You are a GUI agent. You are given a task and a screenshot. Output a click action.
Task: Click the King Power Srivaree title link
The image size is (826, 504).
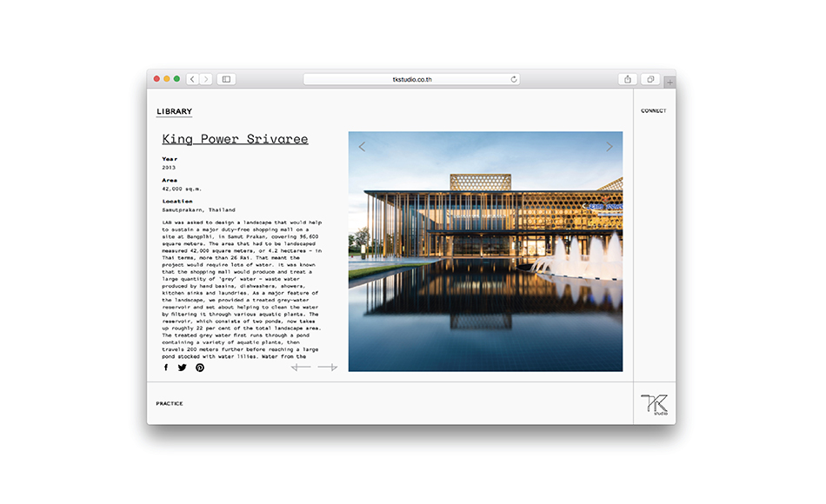235,139
